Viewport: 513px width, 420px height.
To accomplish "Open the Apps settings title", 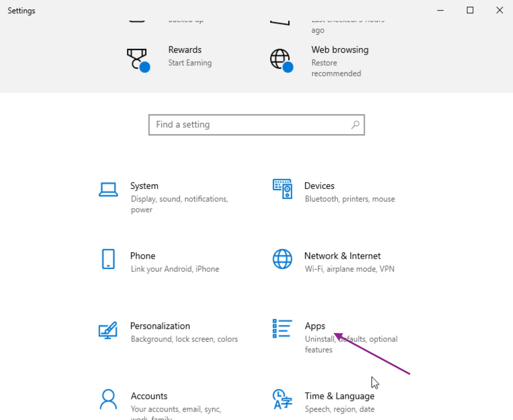I will pyautogui.click(x=315, y=326).
